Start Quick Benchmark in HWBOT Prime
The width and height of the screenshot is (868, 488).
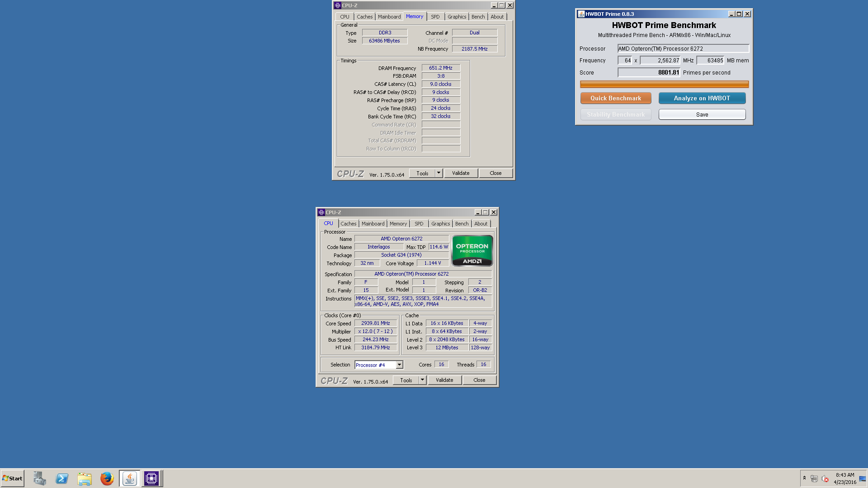pyautogui.click(x=616, y=98)
